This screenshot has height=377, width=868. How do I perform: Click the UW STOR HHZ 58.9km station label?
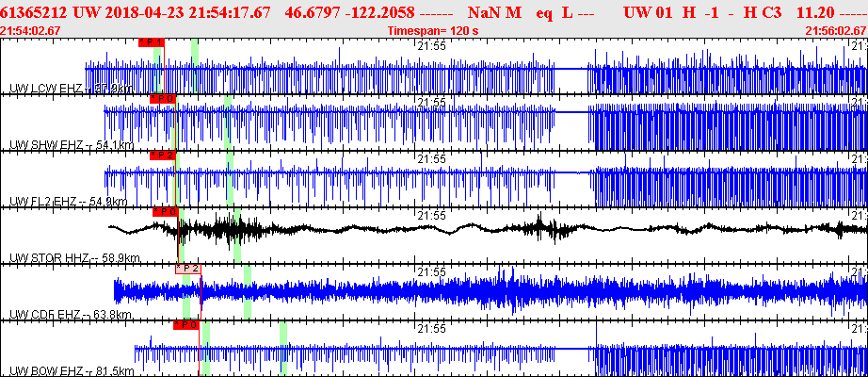click(x=74, y=258)
